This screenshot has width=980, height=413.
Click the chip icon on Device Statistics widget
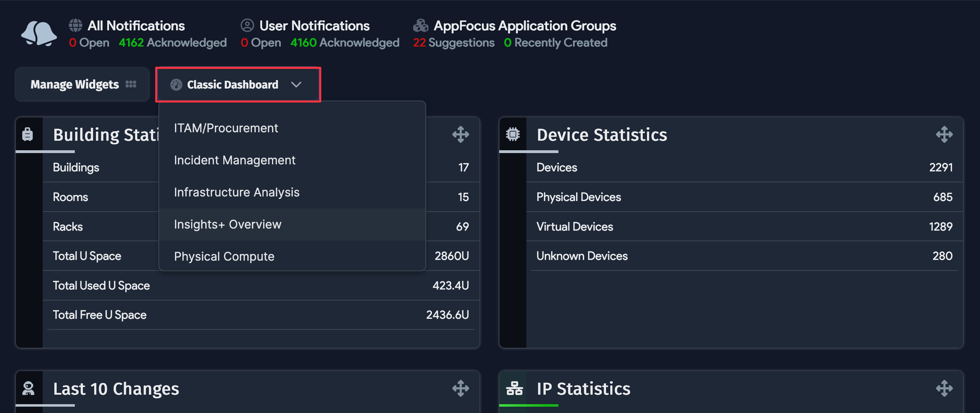(513, 134)
